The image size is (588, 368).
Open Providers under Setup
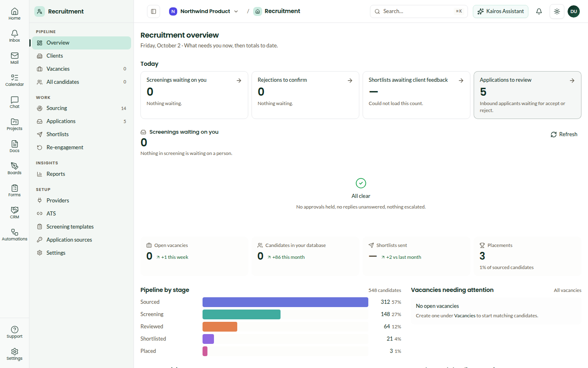(x=82, y=201)
